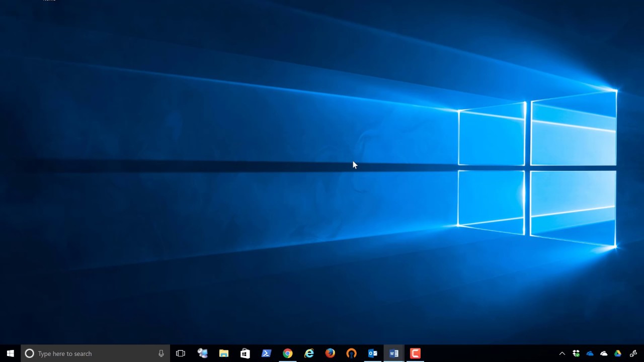The width and height of the screenshot is (644, 362).
Task: Open Dropbox from the system tray
Action: coord(576,353)
